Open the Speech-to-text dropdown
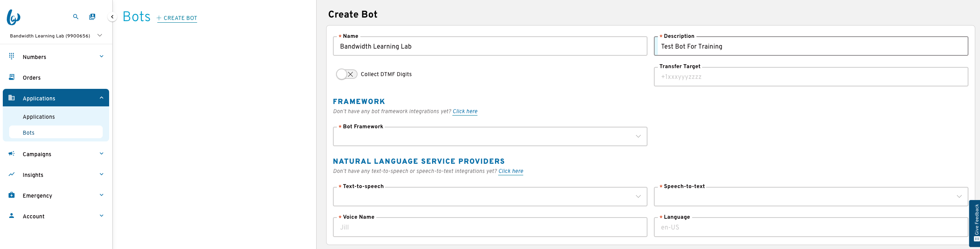 pyautogui.click(x=811, y=196)
